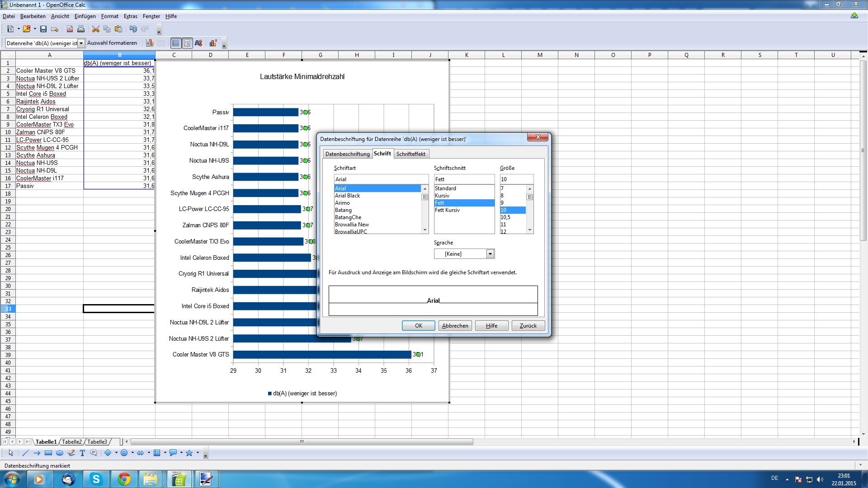Click Auswahl formatieren in the toolbar
Screen dimensions: 868x488
pyautogui.click(x=112, y=43)
